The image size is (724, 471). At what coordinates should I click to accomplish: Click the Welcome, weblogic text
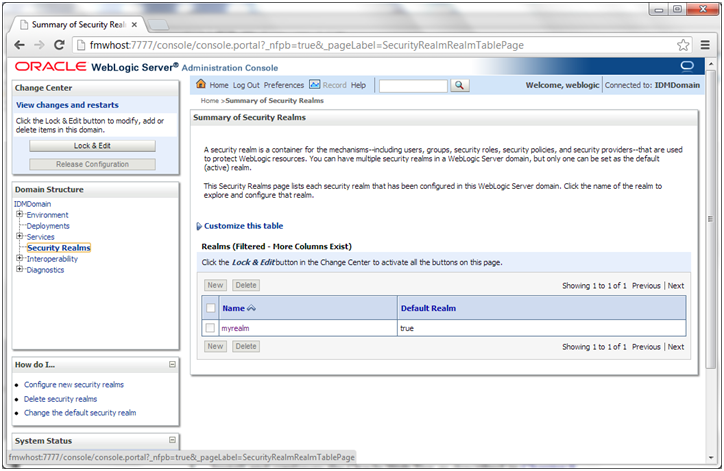coord(562,85)
